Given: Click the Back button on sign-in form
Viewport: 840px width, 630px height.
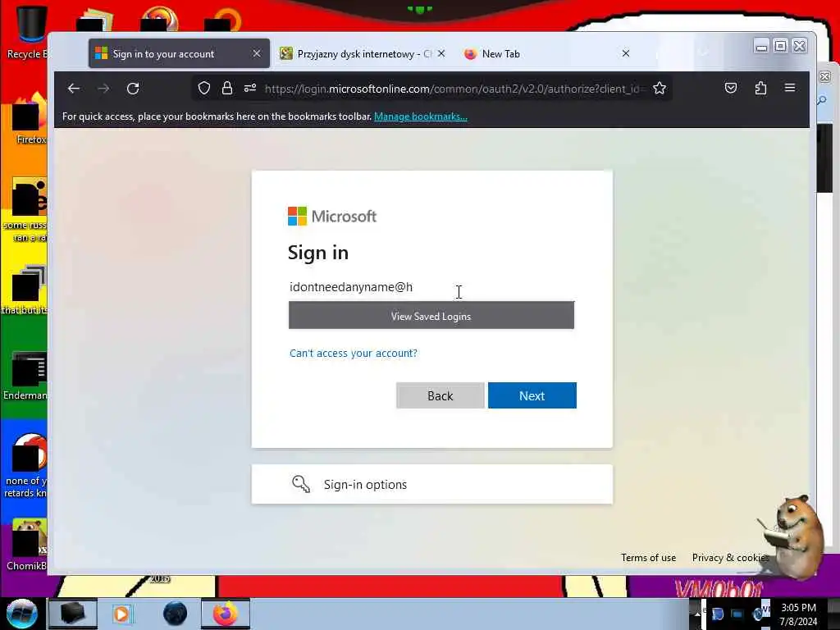Looking at the screenshot, I should [440, 395].
